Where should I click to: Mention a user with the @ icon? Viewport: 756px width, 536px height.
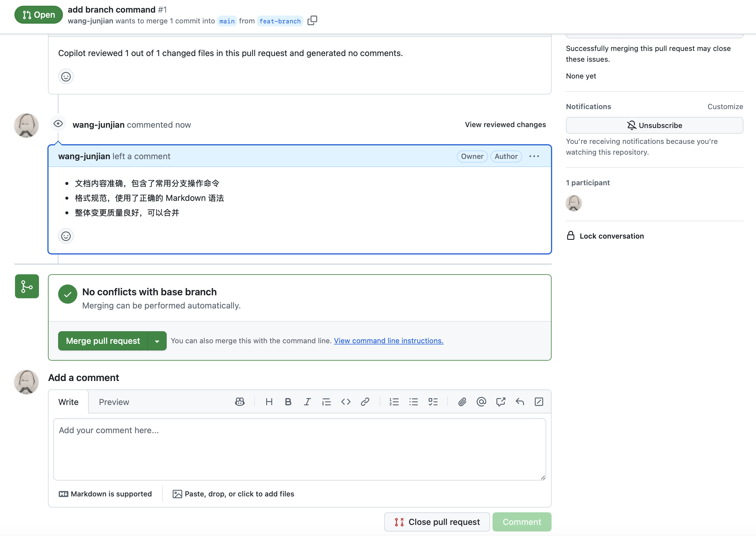481,402
